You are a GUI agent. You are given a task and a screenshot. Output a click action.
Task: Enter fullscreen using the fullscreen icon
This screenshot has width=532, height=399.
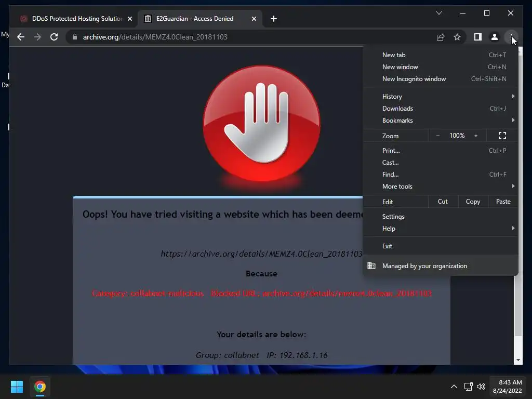(x=502, y=136)
